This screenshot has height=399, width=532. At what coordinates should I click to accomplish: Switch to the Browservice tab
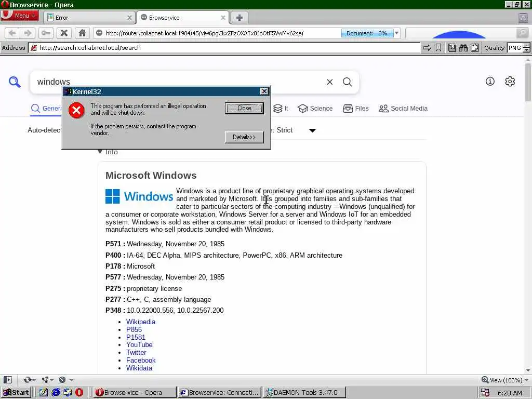(x=183, y=18)
